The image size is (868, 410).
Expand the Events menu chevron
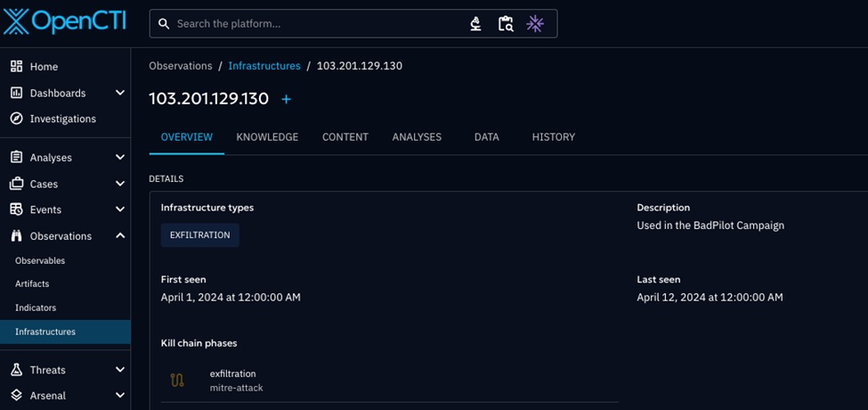click(120, 209)
